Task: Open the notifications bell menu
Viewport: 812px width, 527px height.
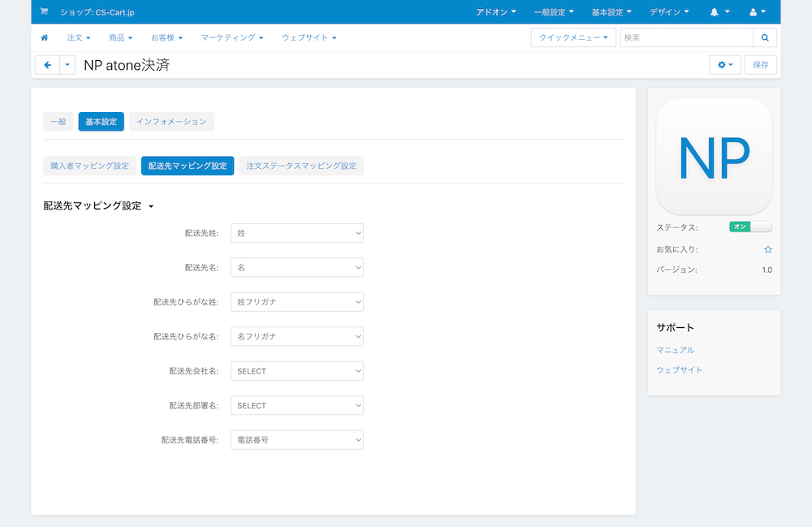Action: click(719, 12)
